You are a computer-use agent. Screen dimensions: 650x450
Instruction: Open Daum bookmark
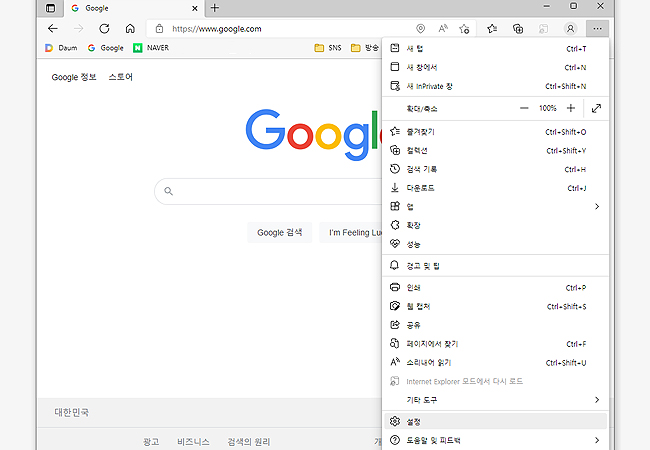point(61,48)
